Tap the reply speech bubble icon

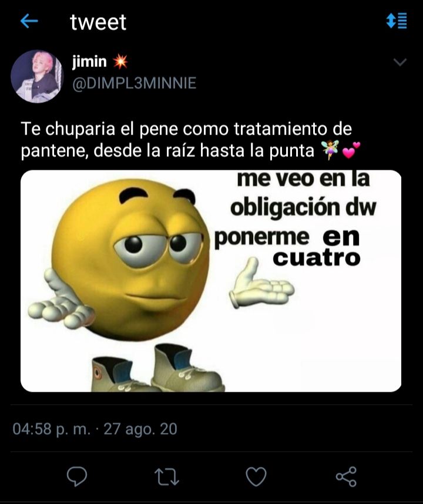coord(77,476)
